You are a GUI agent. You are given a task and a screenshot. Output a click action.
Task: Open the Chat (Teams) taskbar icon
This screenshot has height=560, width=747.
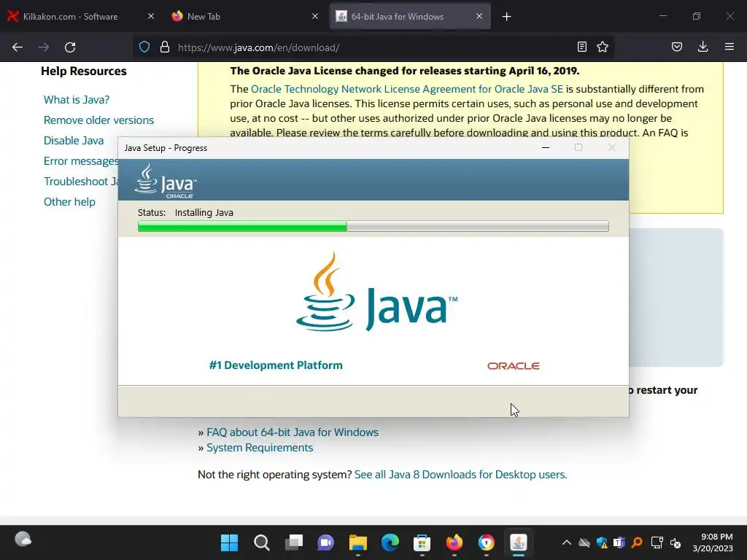pyautogui.click(x=326, y=542)
